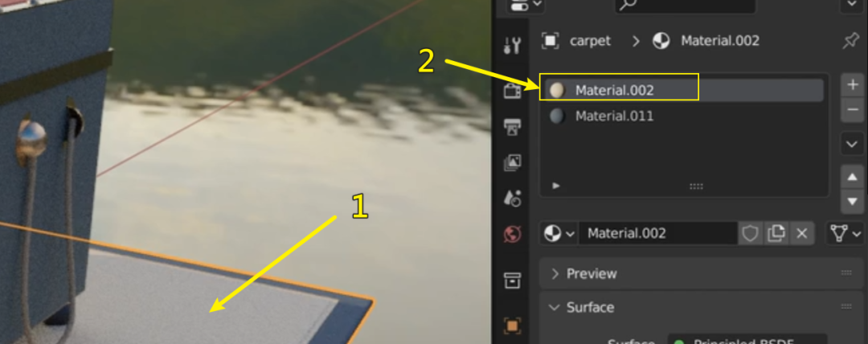Open the World properties tab
Viewport: 868px width, 344px height.
pos(512,234)
